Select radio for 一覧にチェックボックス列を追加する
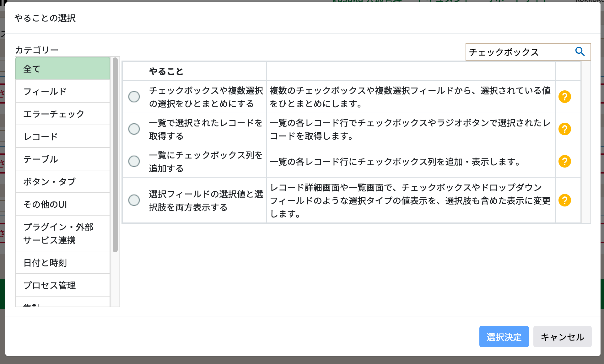 [134, 161]
